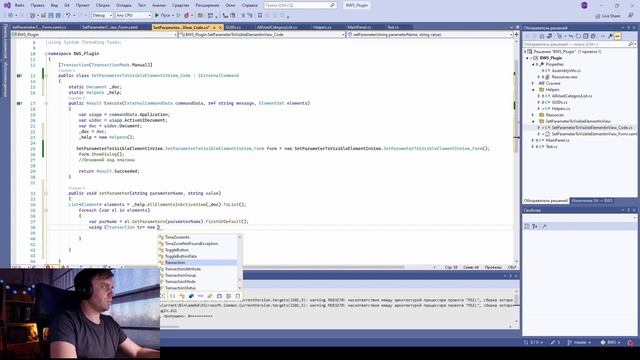Open the Правка menu

pyautogui.click(x=37, y=5)
